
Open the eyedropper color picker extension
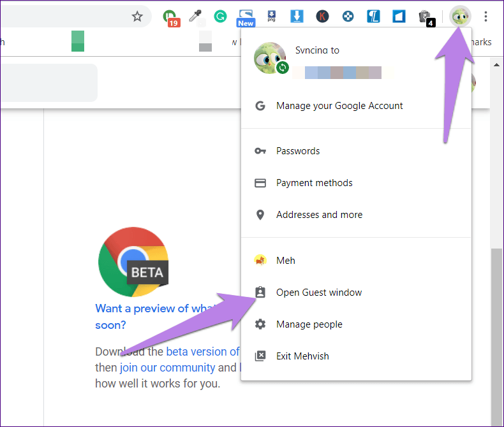[x=195, y=17]
